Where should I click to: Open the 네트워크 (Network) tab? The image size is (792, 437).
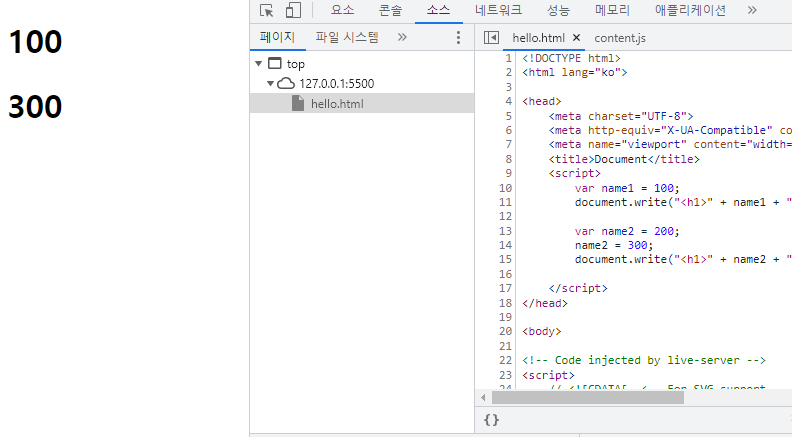498,10
